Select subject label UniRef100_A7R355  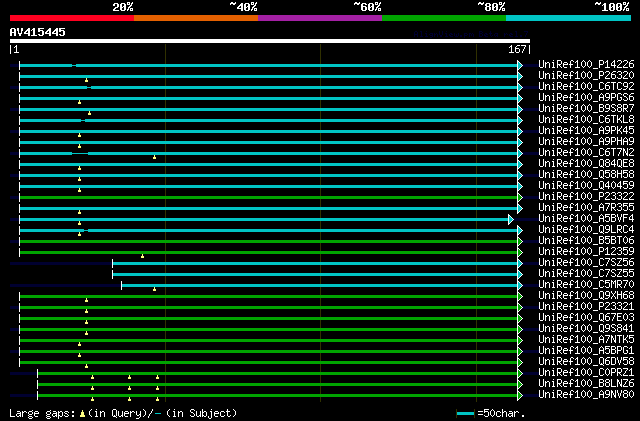tap(586, 208)
